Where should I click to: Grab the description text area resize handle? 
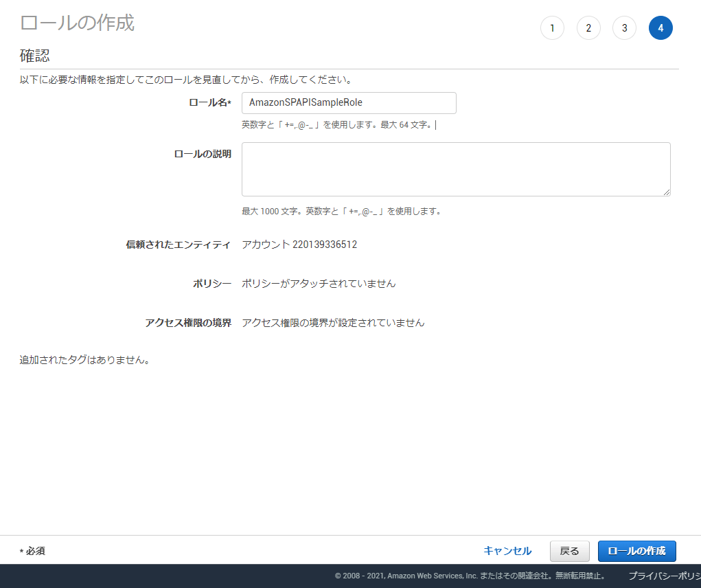pyautogui.click(x=666, y=192)
